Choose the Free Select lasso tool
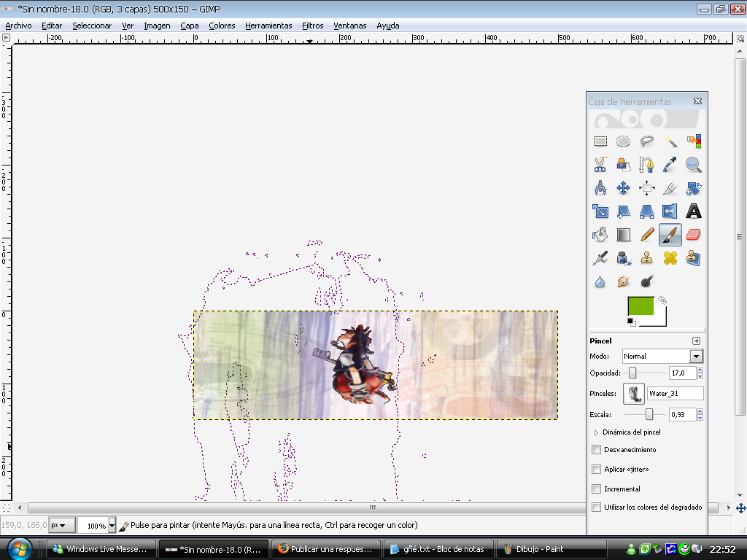The image size is (747, 560). coord(646,141)
